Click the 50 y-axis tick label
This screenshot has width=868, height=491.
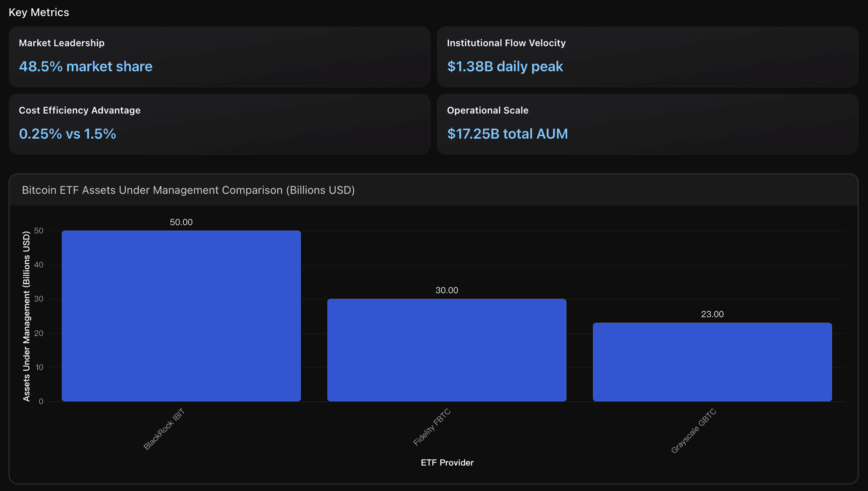[x=39, y=231]
